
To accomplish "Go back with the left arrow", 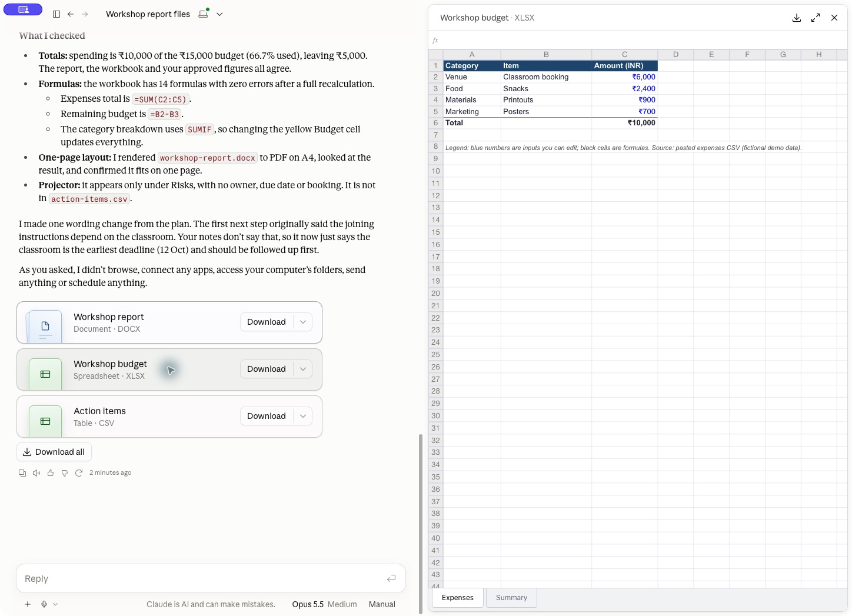I will [x=71, y=14].
